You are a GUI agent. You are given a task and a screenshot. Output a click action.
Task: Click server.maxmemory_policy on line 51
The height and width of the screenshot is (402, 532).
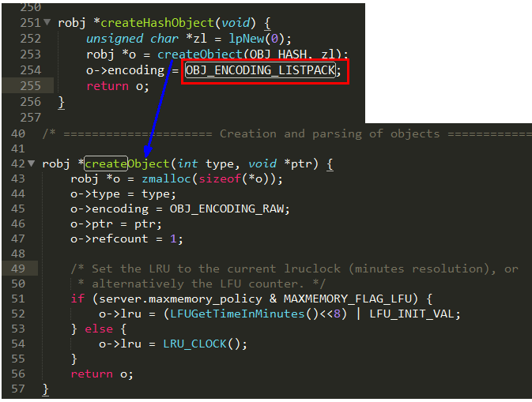180,299
